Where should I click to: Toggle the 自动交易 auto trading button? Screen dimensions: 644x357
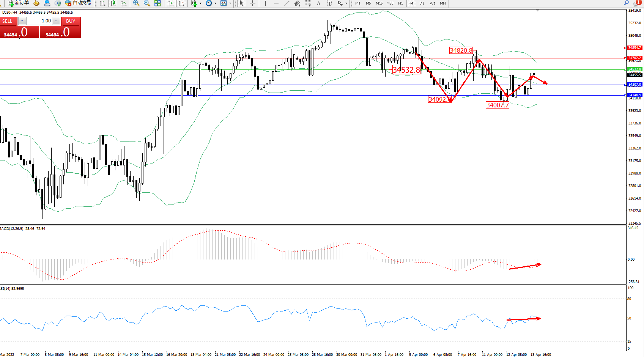click(78, 3)
